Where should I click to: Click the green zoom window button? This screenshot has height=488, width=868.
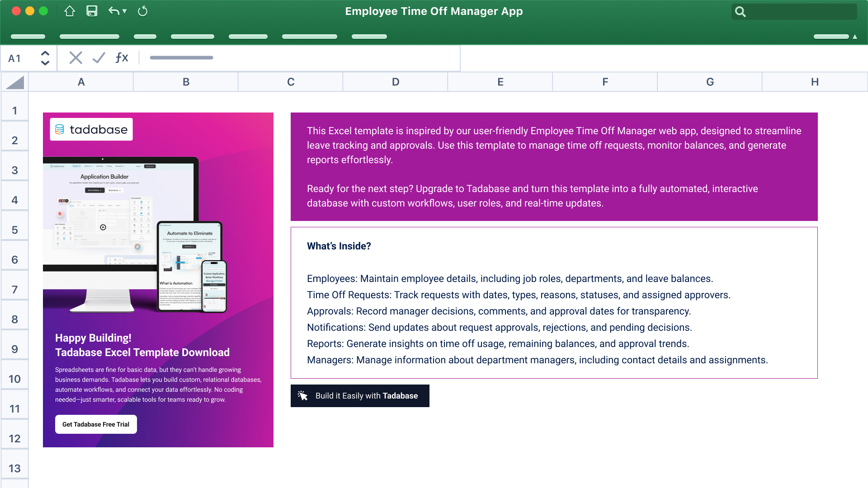click(43, 11)
